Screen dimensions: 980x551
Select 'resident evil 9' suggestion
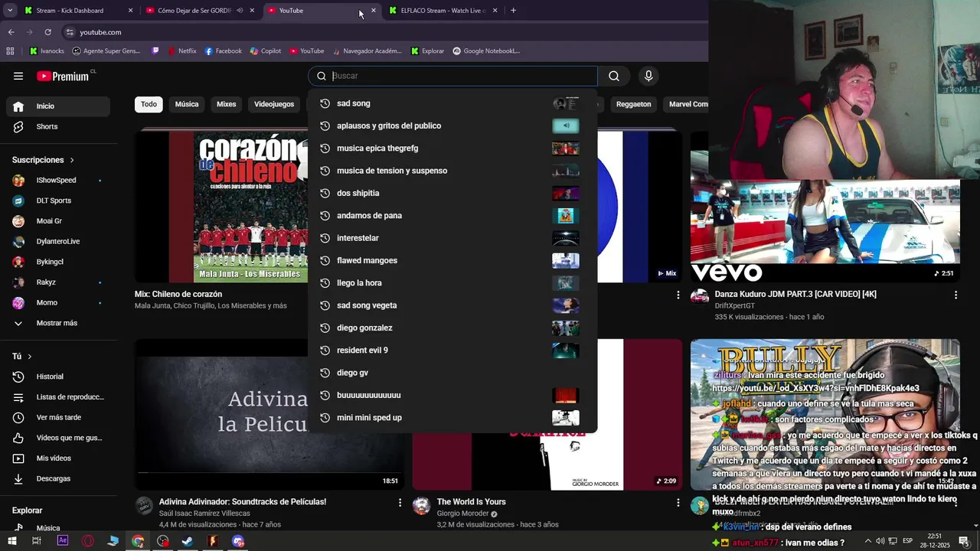click(x=452, y=350)
